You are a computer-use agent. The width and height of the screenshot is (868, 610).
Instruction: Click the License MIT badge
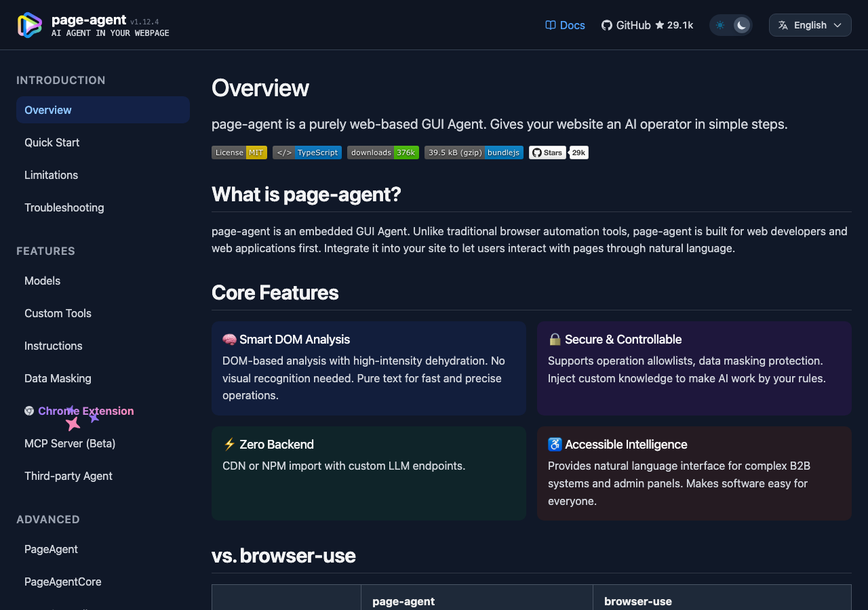coord(239,152)
